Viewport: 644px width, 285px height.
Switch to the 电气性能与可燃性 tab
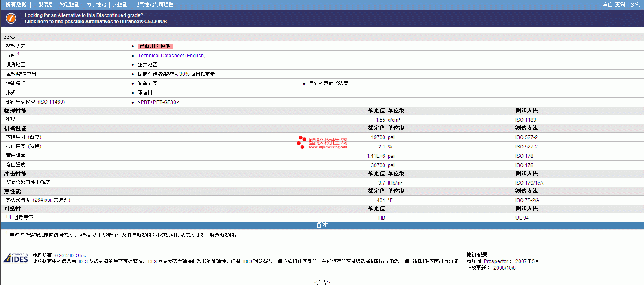[x=154, y=4]
